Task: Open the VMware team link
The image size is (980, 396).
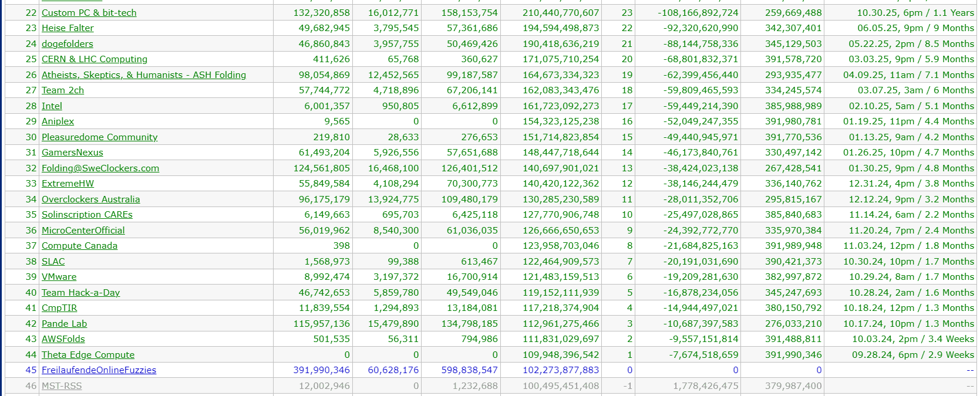Action: coord(59,277)
